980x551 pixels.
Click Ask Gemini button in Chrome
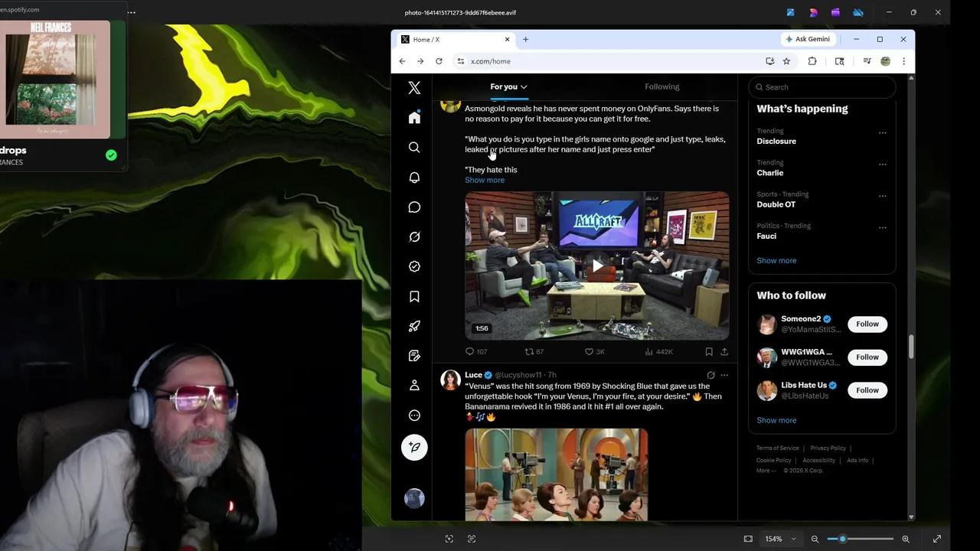pos(808,39)
